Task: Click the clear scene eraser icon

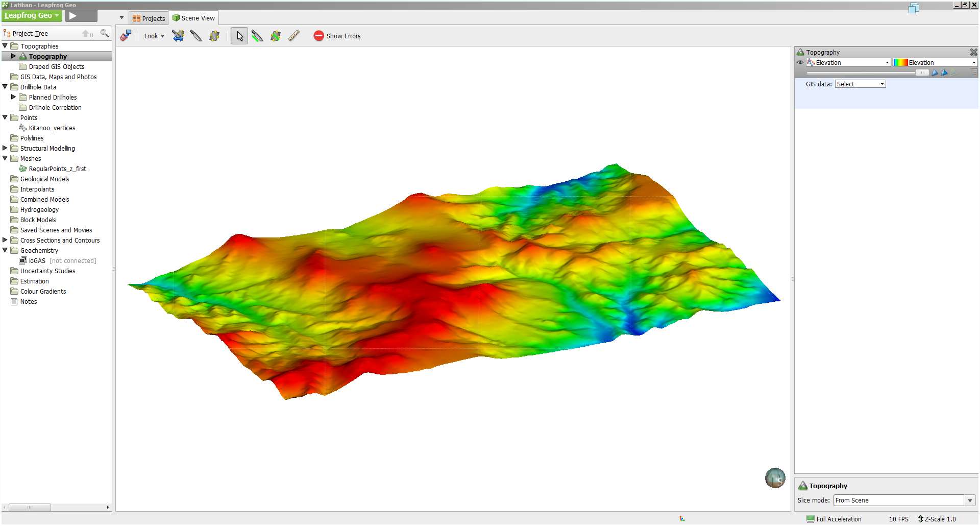Action: 126,36
